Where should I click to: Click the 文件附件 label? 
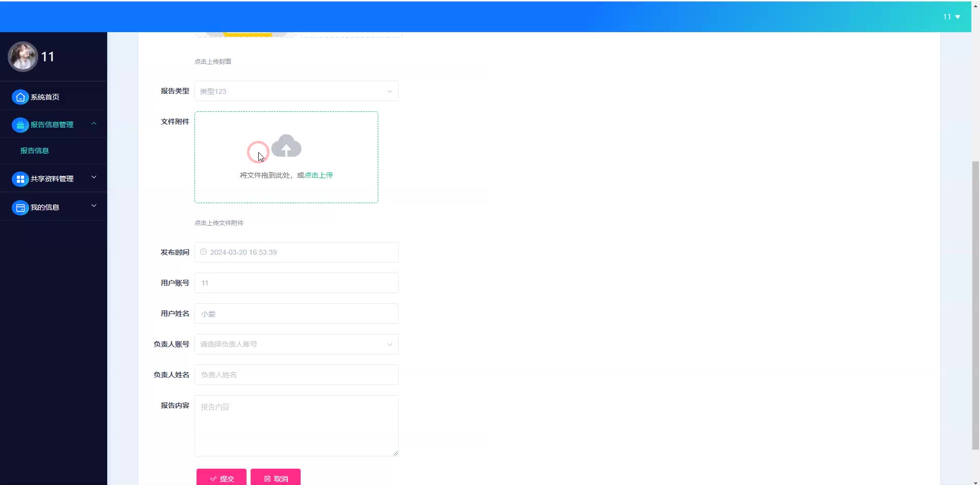pos(175,122)
